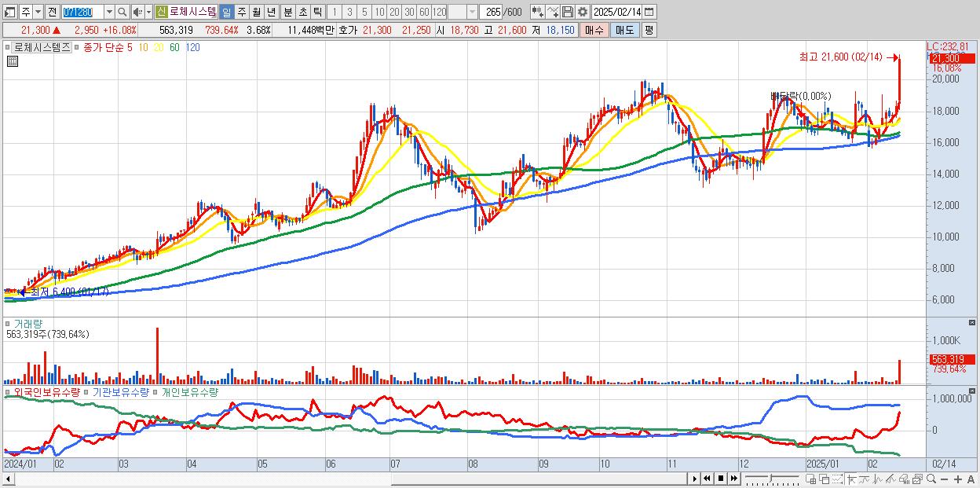Click the magnifier zoom icon at bottom right
Image resolution: width=980 pixels, height=488 pixels.
[x=931, y=479]
